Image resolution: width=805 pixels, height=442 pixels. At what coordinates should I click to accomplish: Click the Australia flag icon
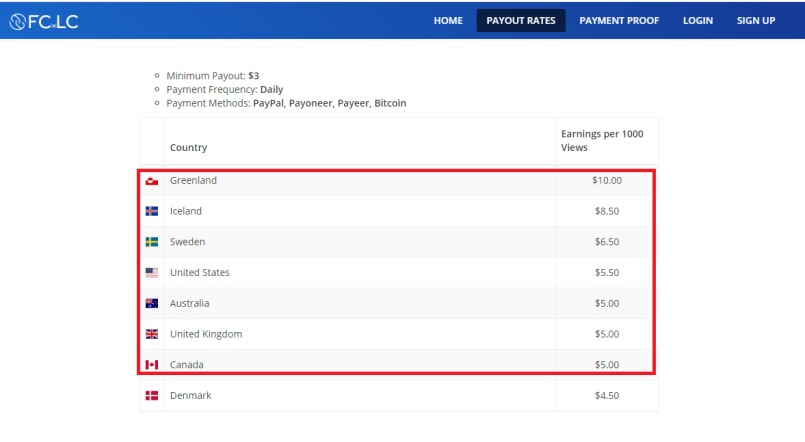tap(151, 303)
